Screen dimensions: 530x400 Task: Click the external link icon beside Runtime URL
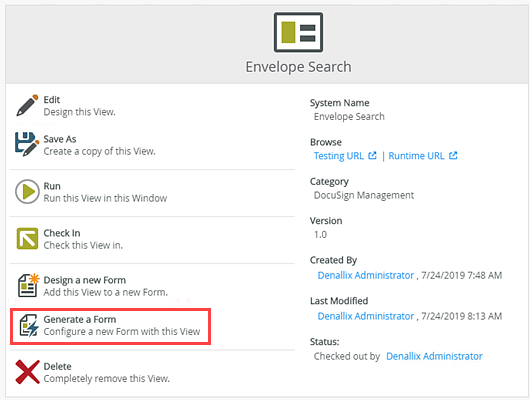(453, 156)
